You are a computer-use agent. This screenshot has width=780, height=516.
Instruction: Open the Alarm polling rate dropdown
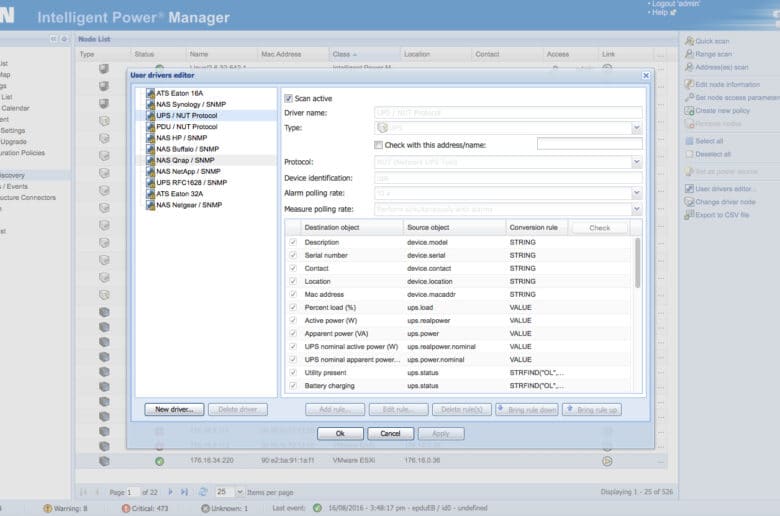[636, 193]
